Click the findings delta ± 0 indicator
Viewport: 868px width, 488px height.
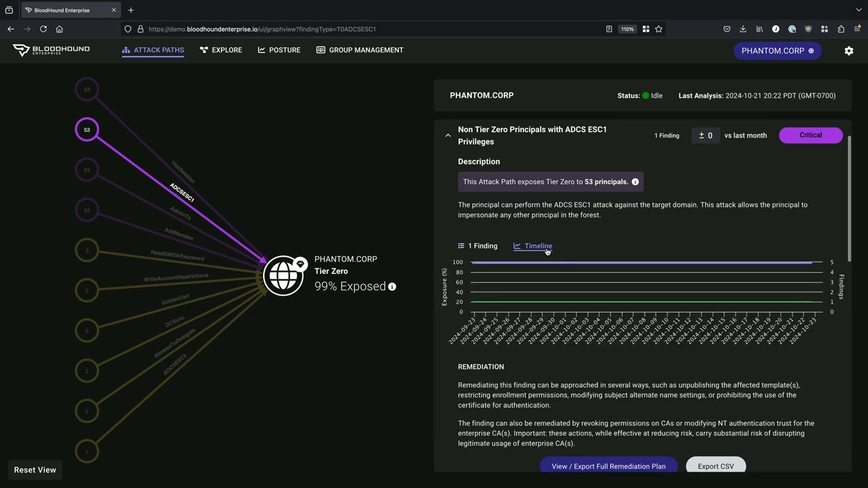(705, 136)
